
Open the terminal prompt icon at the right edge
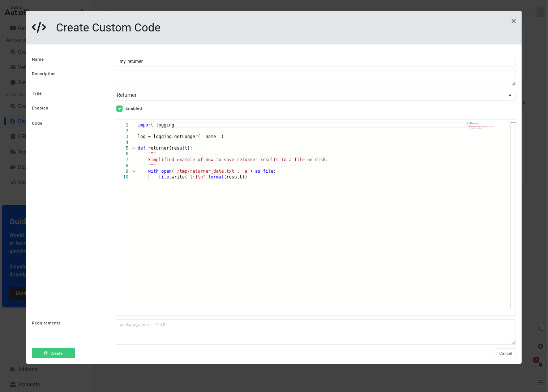[541, 329]
